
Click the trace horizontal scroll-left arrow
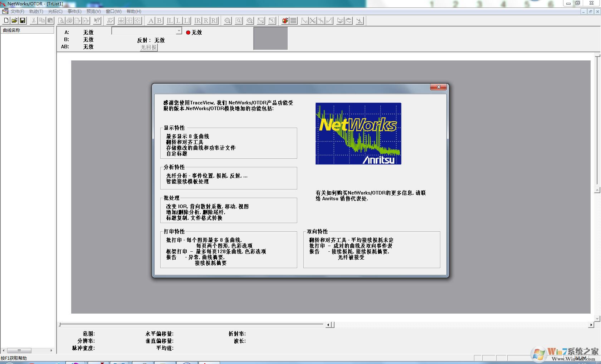click(328, 325)
